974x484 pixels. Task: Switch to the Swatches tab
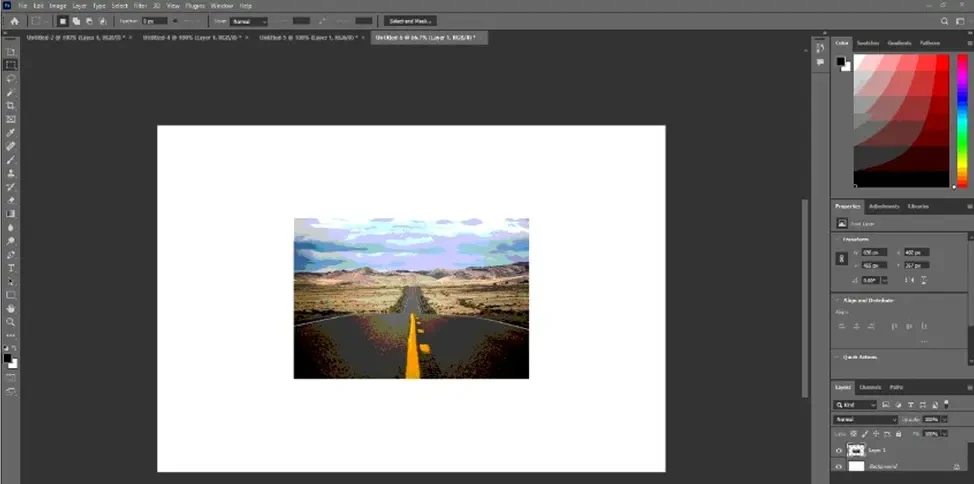(x=867, y=43)
